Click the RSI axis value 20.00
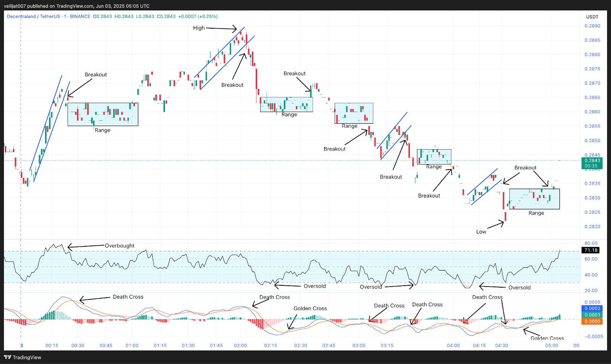This screenshot has width=611, height=364. 591,291
